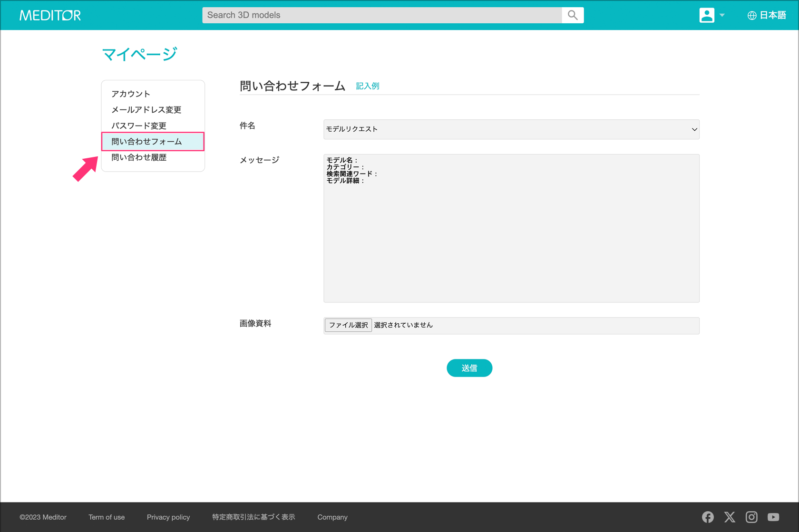Screen dimensions: 799x532
Task: Go to アカウント in the sidebar
Action: pyautogui.click(x=131, y=94)
